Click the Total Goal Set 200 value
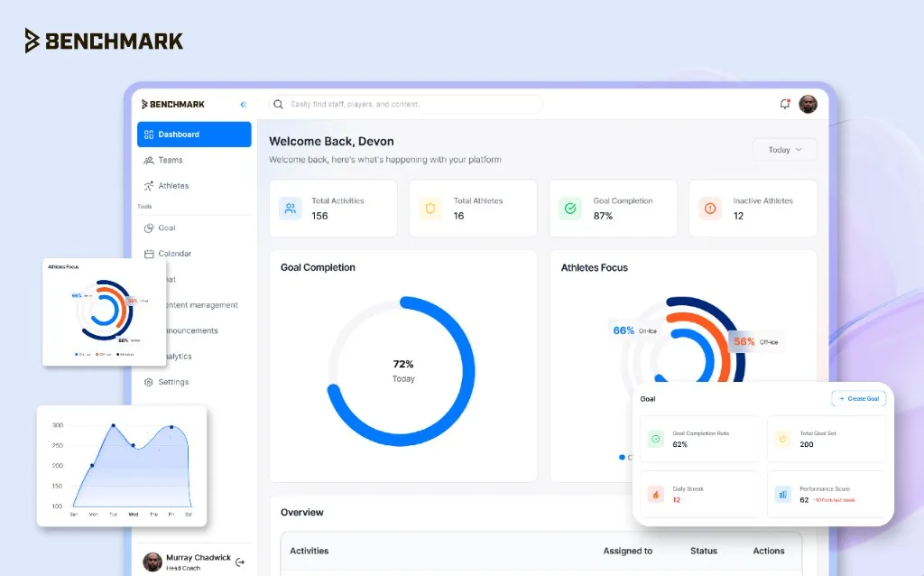 806,444
